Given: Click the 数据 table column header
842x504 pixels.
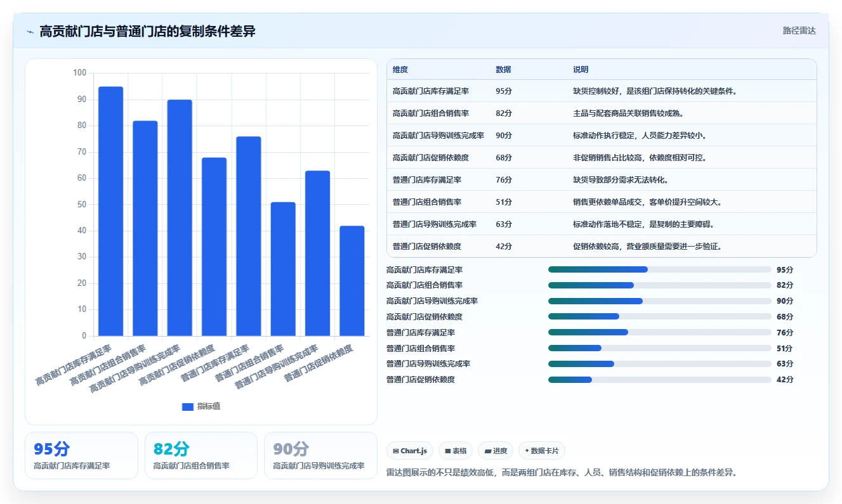Looking at the screenshot, I should click(503, 69).
